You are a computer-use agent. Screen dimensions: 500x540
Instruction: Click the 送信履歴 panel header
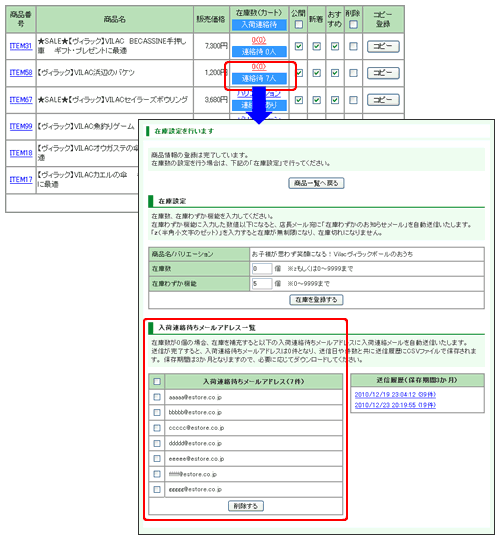click(417, 380)
